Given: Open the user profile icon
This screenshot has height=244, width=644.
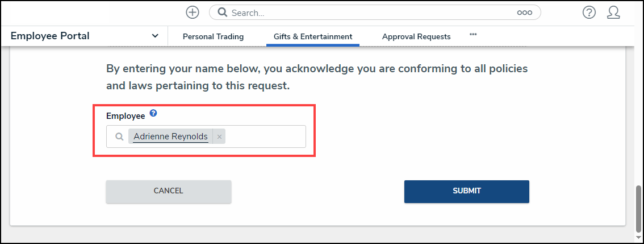Looking at the screenshot, I should tap(613, 13).
